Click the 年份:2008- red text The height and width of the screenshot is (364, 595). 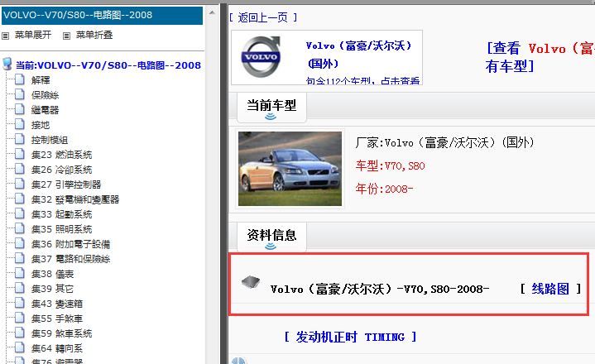[x=384, y=189]
